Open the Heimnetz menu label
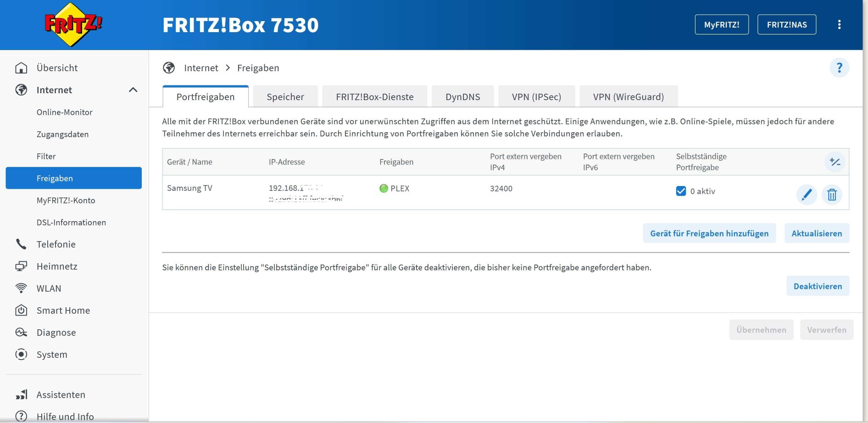868x423 pixels. (57, 266)
